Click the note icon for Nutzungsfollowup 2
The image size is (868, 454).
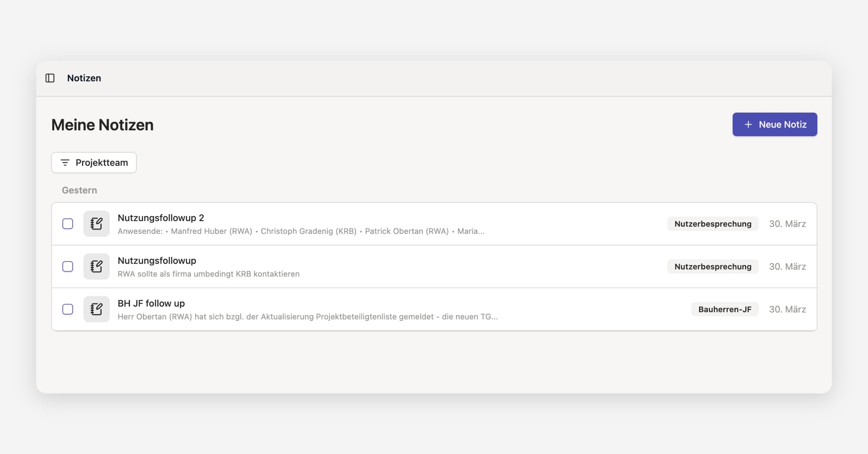coord(96,224)
